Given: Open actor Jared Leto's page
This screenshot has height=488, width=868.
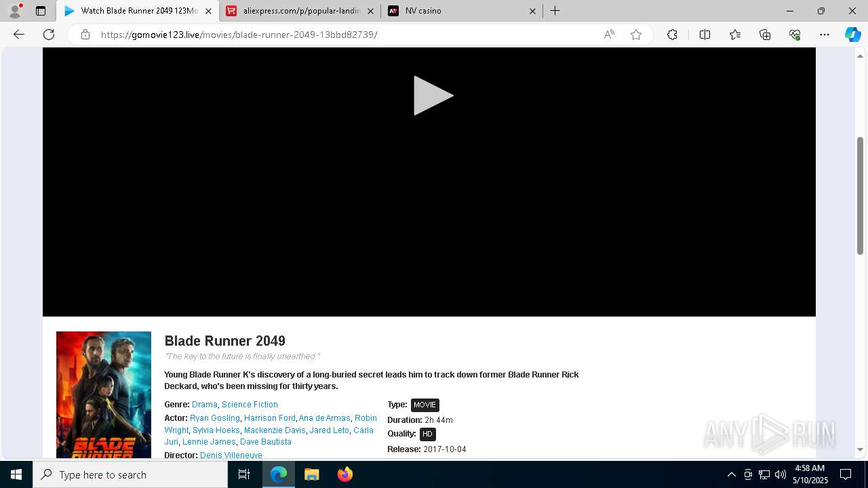Looking at the screenshot, I should [x=330, y=430].
